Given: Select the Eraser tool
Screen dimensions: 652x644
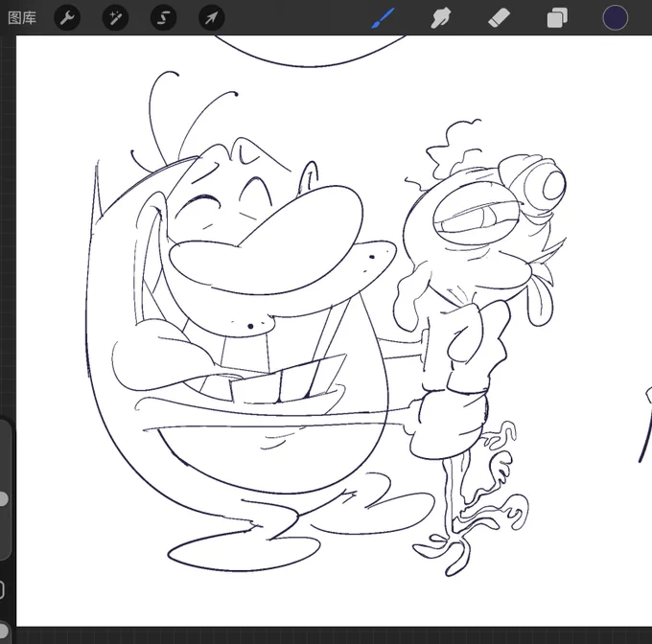Looking at the screenshot, I should [499, 18].
